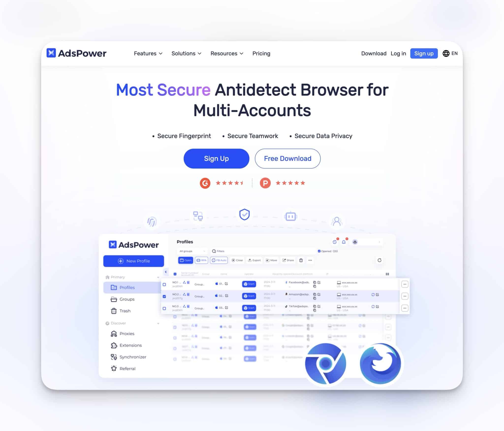
Task: Click the language selector EN globe
Action: coord(450,53)
